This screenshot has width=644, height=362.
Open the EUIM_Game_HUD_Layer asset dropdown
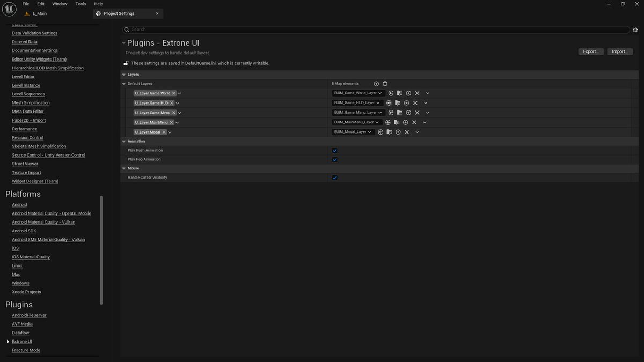coord(357,103)
